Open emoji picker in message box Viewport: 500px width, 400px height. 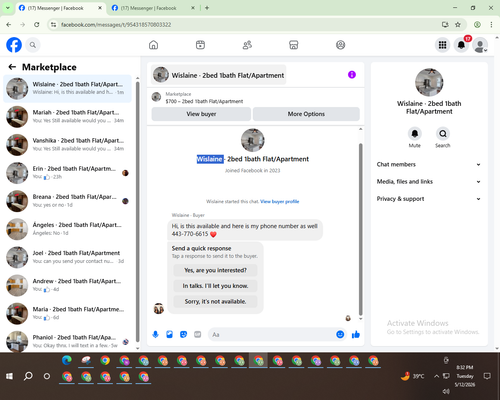340,334
